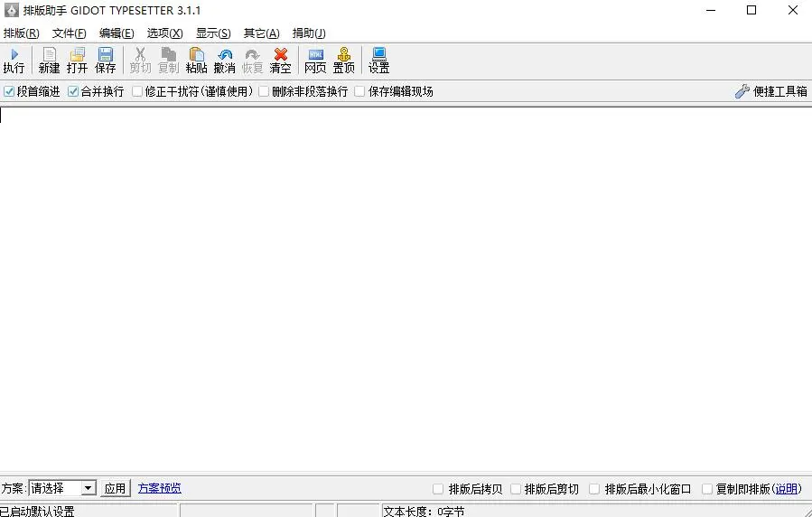This screenshot has width=812, height=517.
Task: Paste text with the 粘贴 icon
Action: pos(196,54)
